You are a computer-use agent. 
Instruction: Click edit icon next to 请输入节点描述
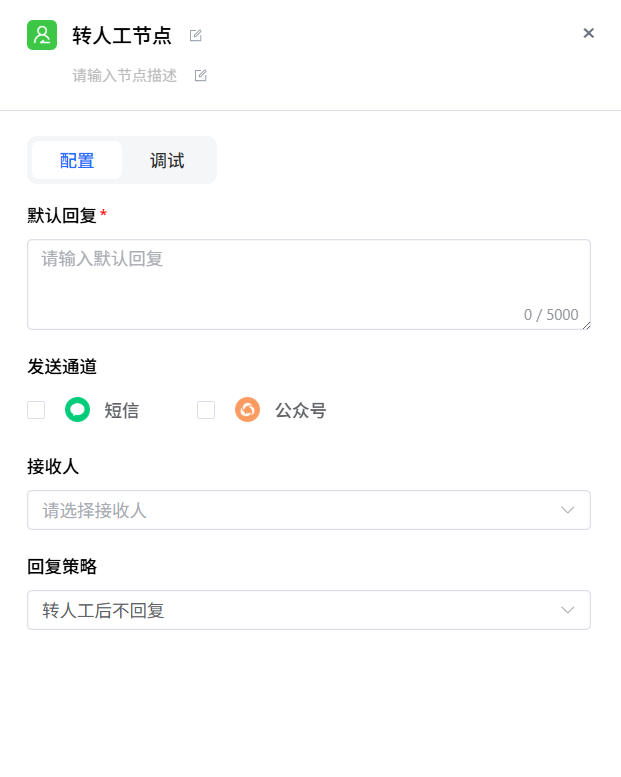pyautogui.click(x=201, y=76)
